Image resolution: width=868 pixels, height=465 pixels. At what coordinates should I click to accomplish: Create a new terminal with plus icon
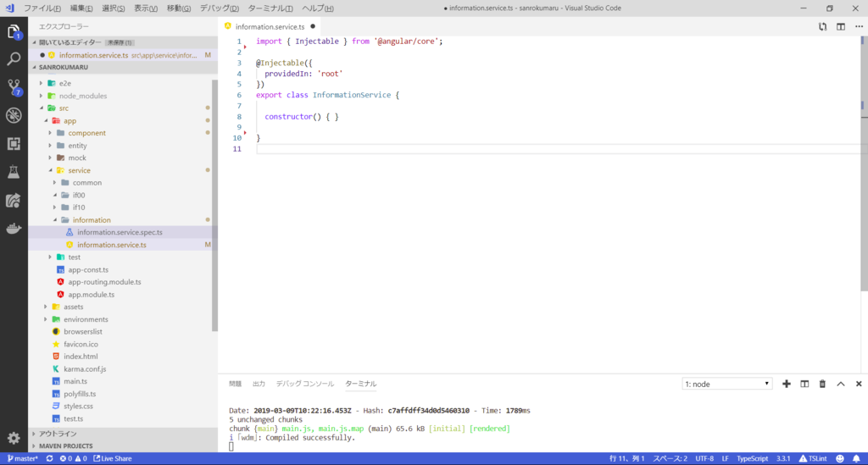(786, 384)
